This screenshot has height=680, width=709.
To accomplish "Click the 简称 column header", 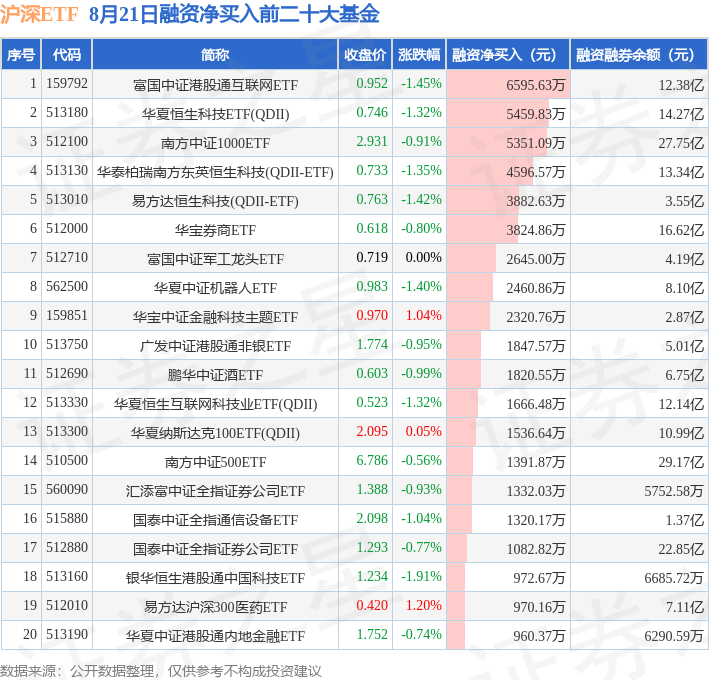I will pos(215,55).
